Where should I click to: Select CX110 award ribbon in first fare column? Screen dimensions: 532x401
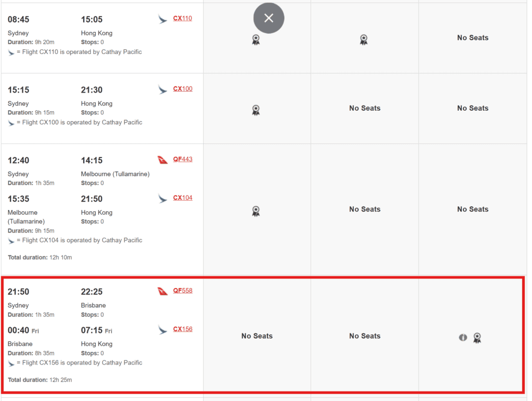(x=256, y=40)
